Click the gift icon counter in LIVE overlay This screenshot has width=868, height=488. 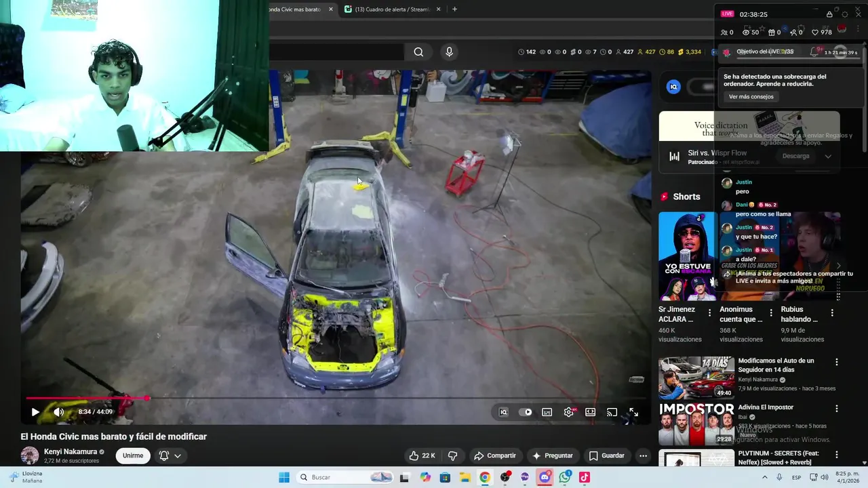pos(774,33)
